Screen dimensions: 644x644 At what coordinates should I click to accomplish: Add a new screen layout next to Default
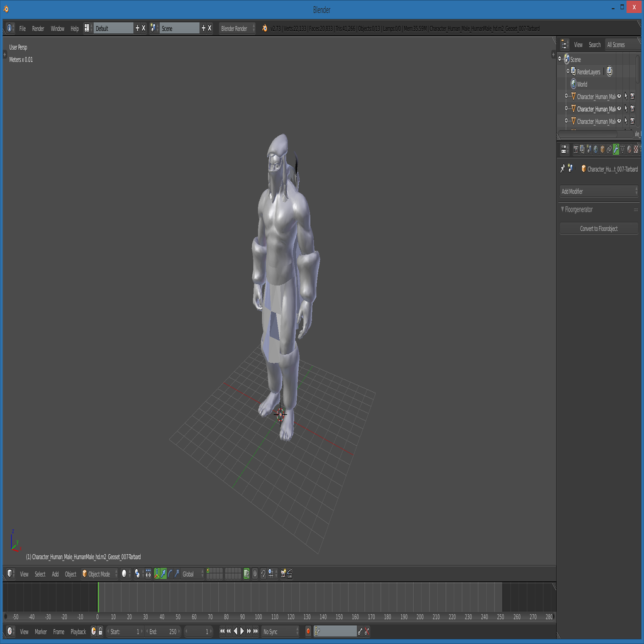click(137, 28)
